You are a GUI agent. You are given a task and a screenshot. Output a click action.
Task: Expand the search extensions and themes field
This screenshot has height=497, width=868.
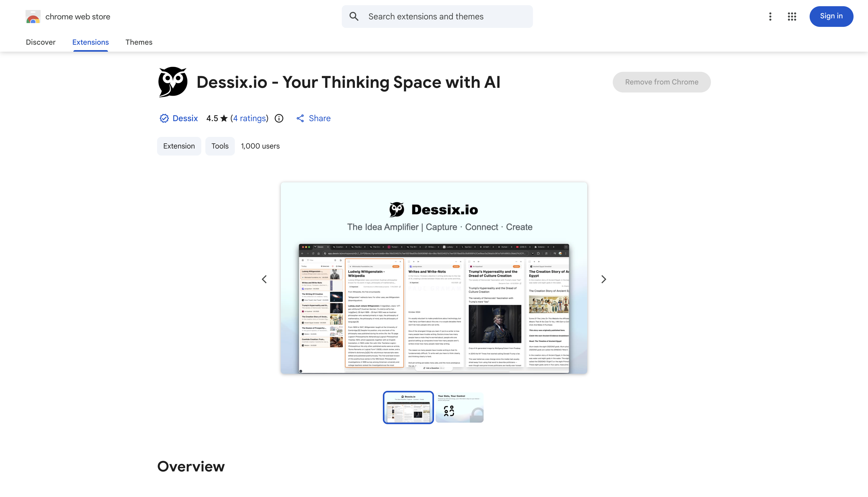tap(437, 16)
